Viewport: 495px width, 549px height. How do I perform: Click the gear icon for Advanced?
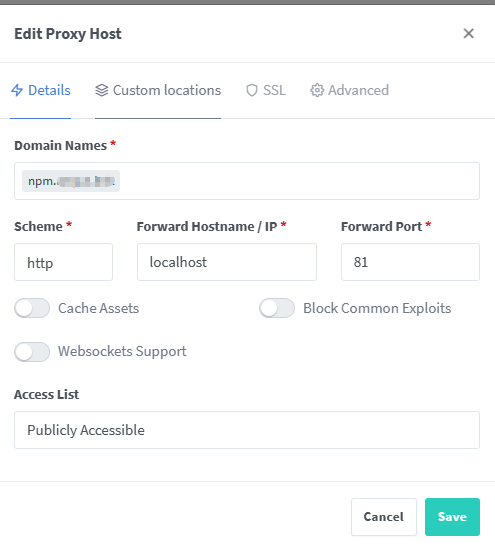pyautogui.click(x=317, y=90)
